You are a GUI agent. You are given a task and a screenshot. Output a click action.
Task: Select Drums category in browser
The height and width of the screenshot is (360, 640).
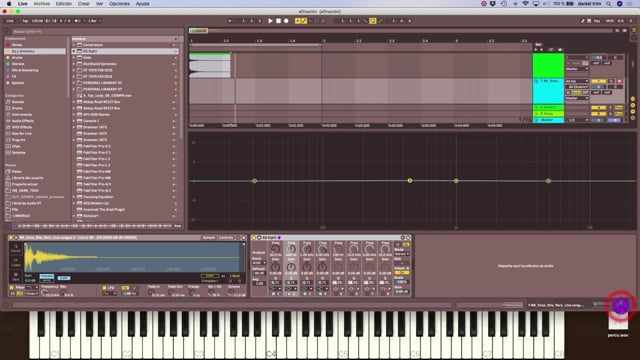click(18, 108)
